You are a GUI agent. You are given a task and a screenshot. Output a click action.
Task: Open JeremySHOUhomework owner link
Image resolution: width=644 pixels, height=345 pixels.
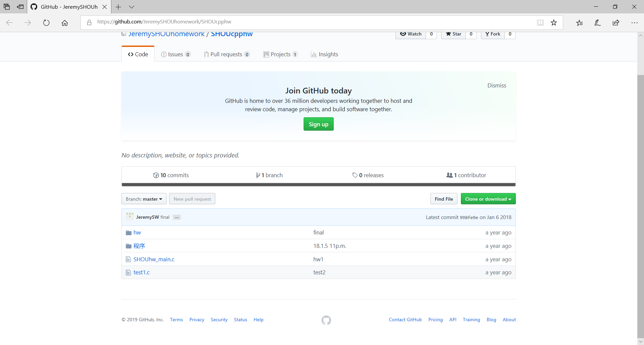click(166, 34)
